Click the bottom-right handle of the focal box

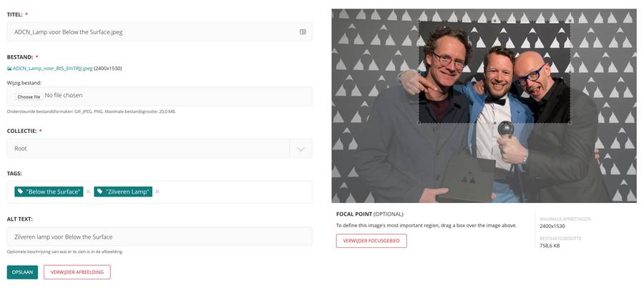click(x=570, y=123)
